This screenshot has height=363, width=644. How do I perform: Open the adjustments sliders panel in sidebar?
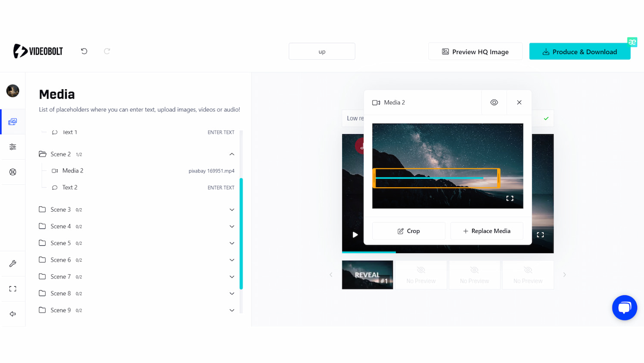(x=13, y=147)
